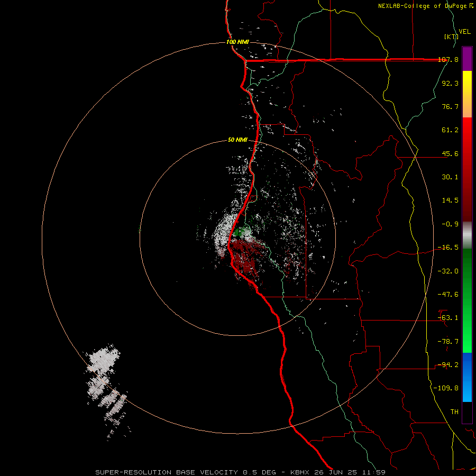This screenshot has width=476, height=476.
Task: Click the 76.7 velocity scale value
Action: click(x=450, y=106)
